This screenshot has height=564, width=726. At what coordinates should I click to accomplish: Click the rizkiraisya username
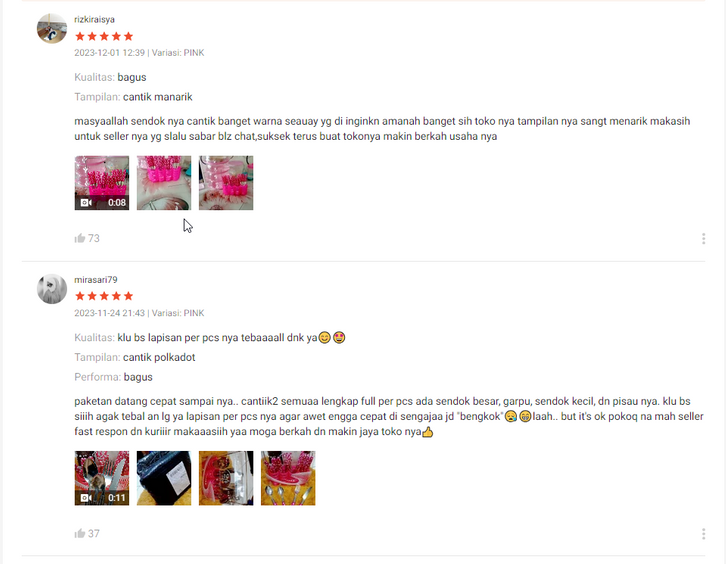click(x=94, y=19)
